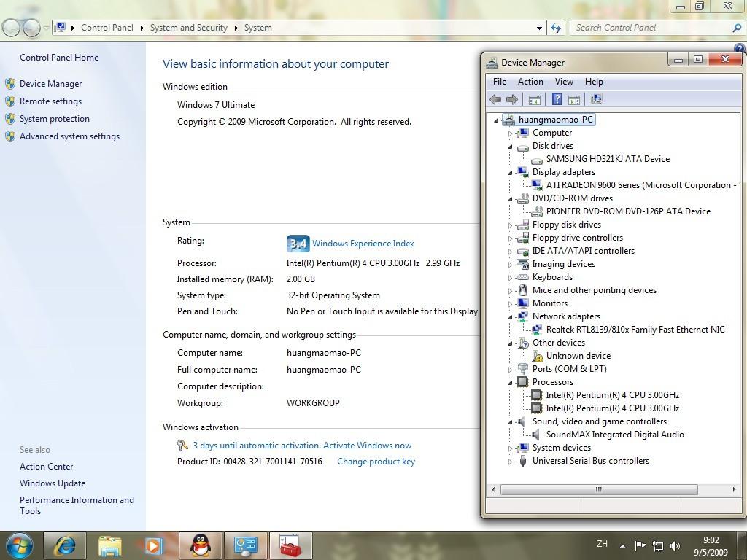Click the Action Center flag tray icon
This screenshot has width=747, height=560.
(x=640, y=545)
